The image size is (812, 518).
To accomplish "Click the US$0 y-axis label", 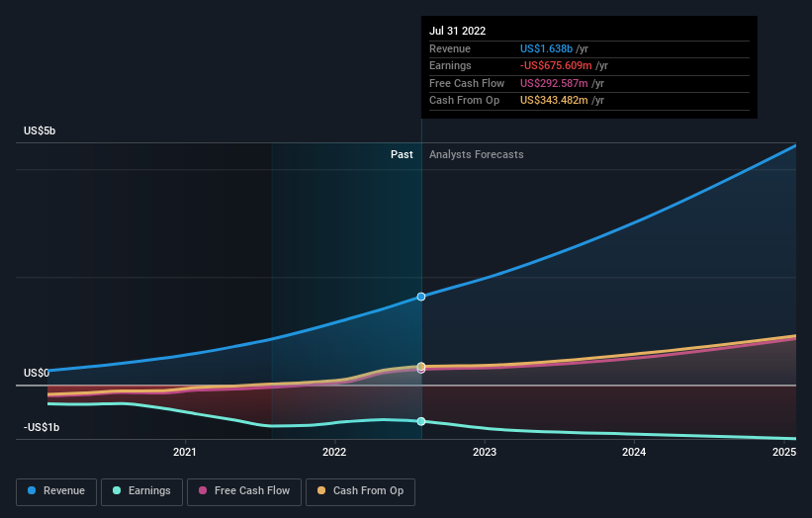I will [37, 373].
